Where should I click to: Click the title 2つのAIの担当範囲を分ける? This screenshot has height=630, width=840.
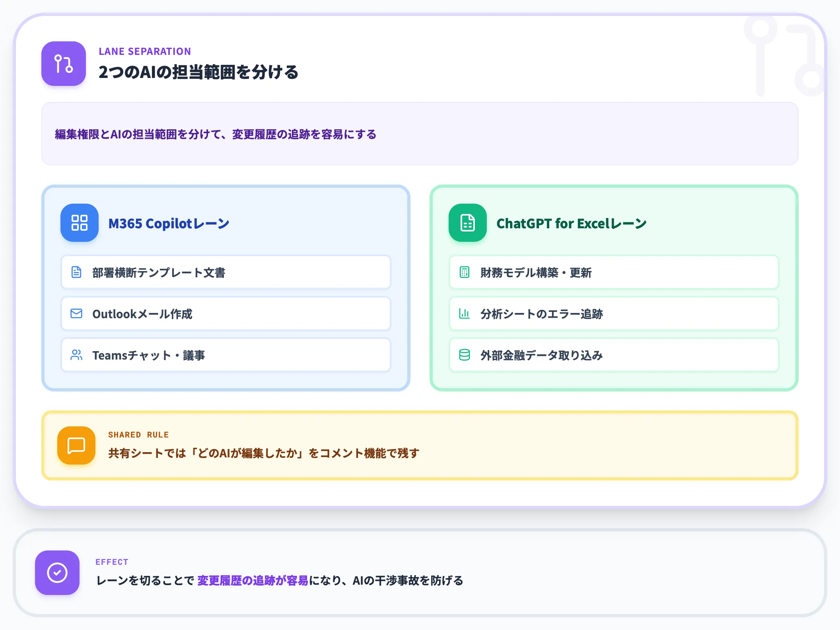pyautogui.click(x=198, y=72)
